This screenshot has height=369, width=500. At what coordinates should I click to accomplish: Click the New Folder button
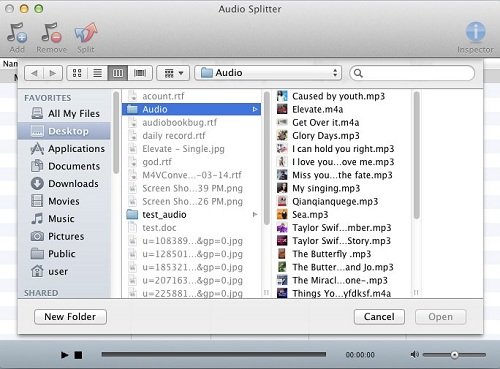click(x=70, y=317)
